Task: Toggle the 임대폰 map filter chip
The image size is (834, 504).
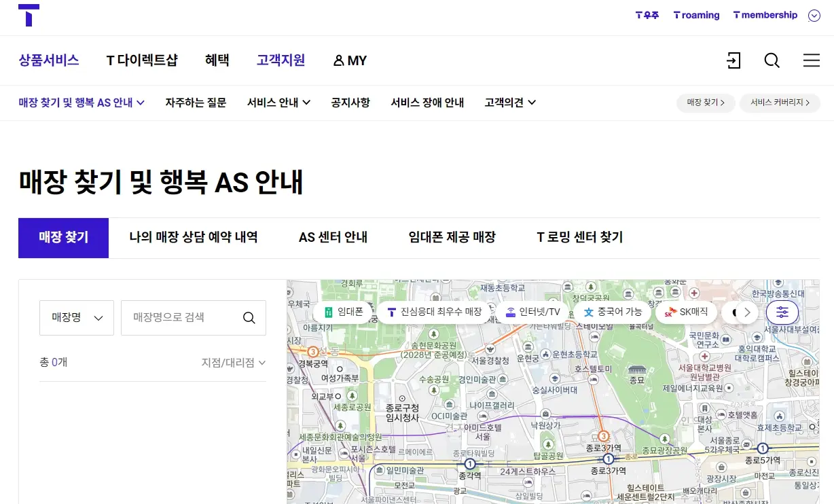Action: pos(343,312)
